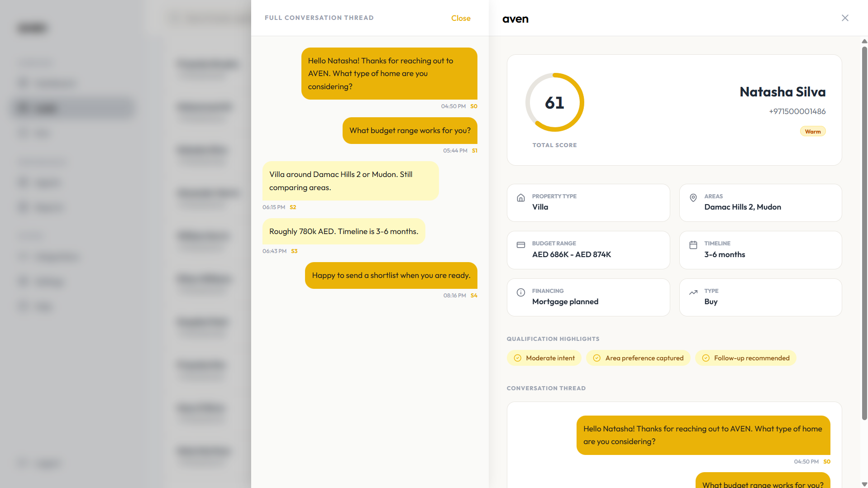Click the Natasha Silva lead name
The image size is (868, 488).
tap(782, 92)
